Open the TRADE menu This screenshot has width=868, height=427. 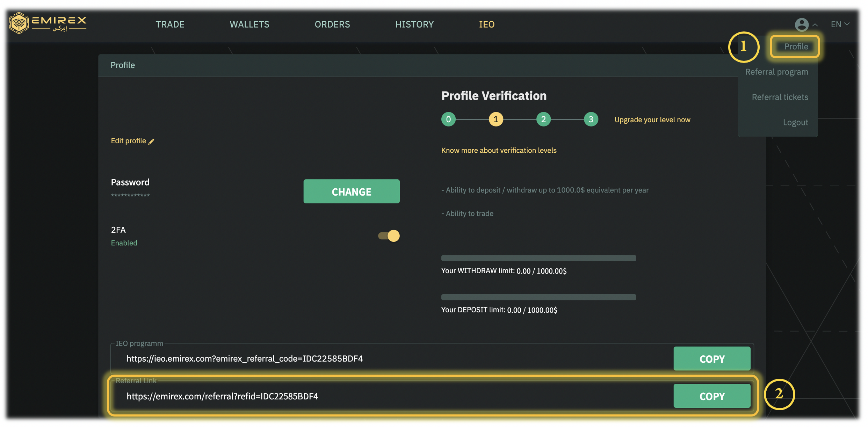tap(170, 24)
